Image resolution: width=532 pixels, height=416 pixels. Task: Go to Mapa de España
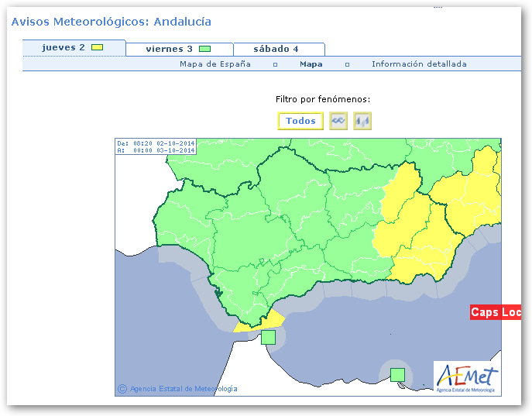pyautogui.click(x=215, y=64)
